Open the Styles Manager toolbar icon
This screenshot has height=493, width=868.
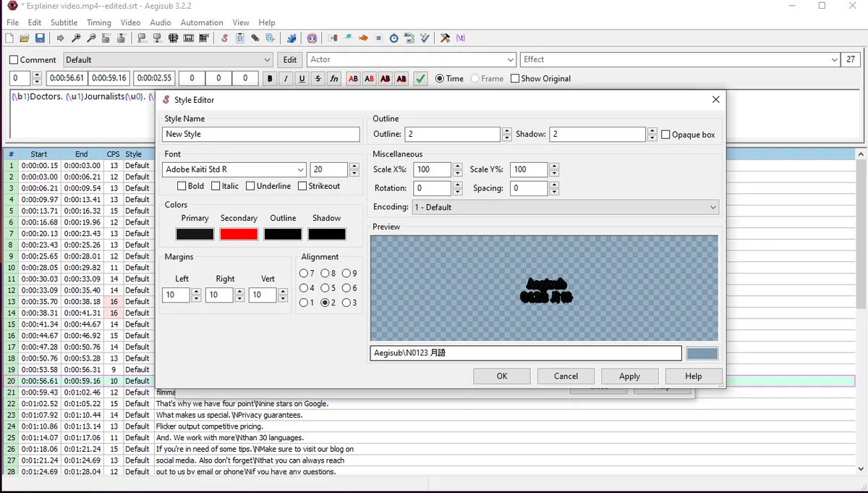point(225,38)
